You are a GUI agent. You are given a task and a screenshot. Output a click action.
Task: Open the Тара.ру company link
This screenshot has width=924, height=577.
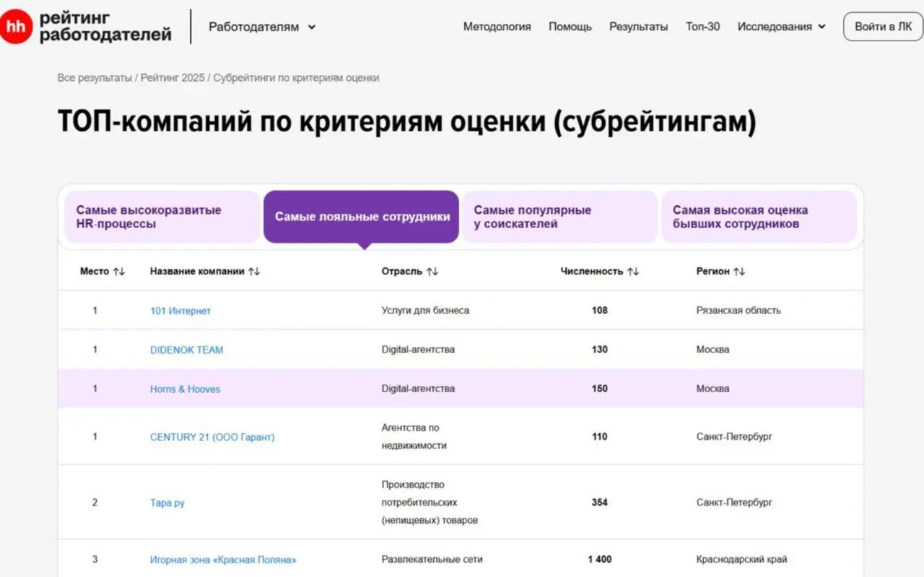coord(167,503)
